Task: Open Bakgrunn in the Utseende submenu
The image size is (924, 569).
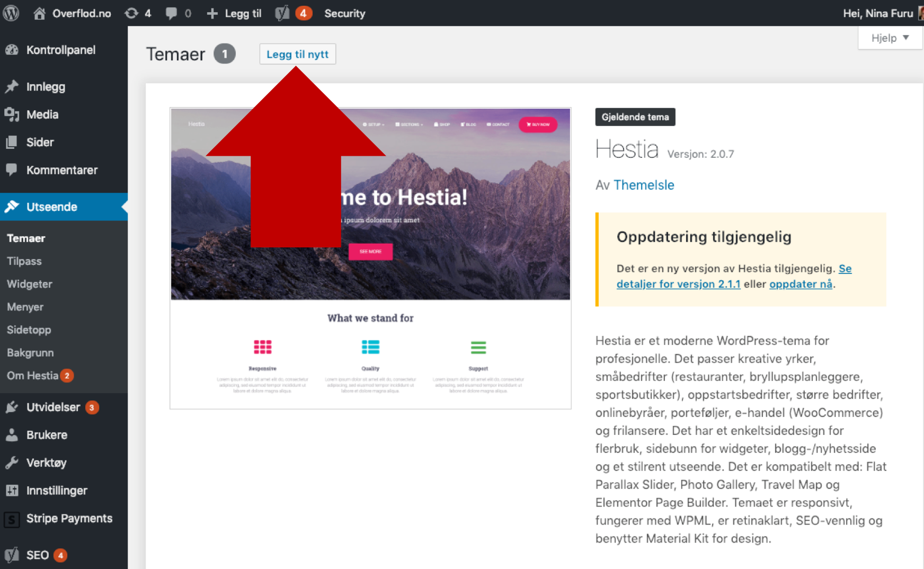Action: 30,352
